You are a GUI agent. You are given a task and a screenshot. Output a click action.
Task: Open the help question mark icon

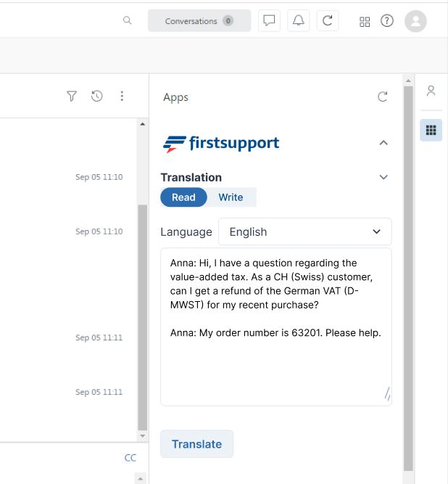tap(386, 21)
